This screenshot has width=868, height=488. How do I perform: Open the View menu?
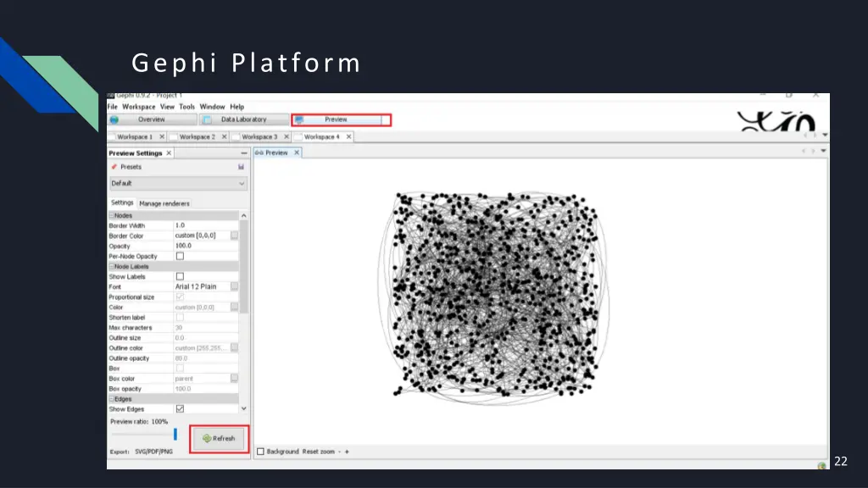pos(167,107)
